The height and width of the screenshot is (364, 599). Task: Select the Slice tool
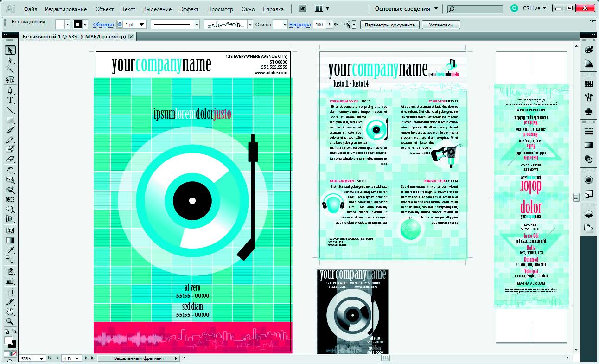point(10,302)
